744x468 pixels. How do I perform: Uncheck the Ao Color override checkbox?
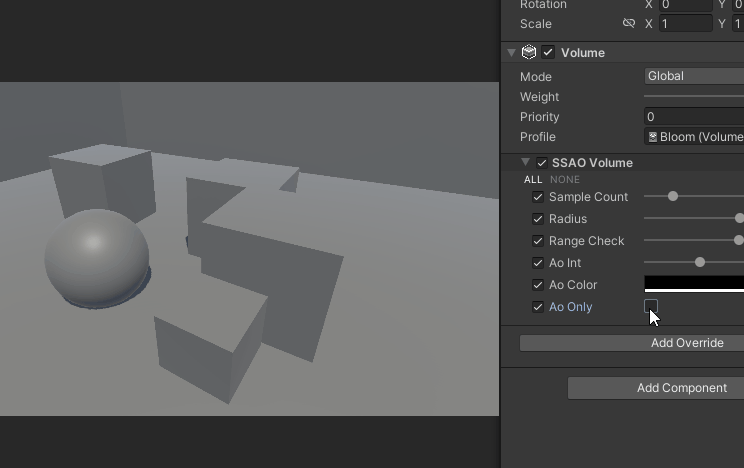tap(538, 285)
